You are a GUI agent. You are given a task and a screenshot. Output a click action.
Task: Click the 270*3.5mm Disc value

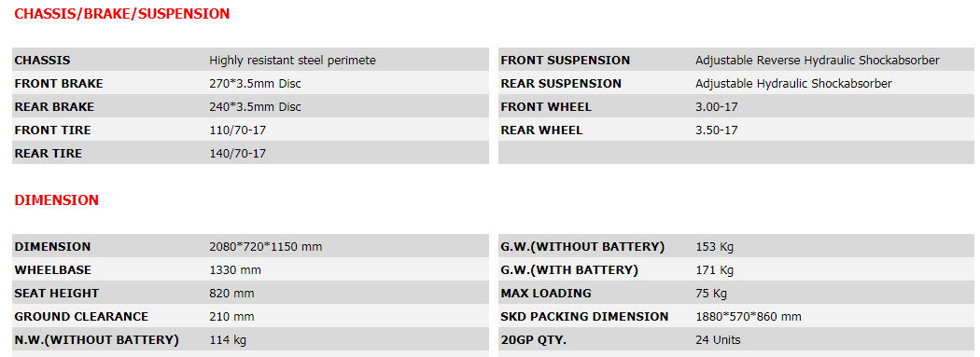(x=255, y=84)
